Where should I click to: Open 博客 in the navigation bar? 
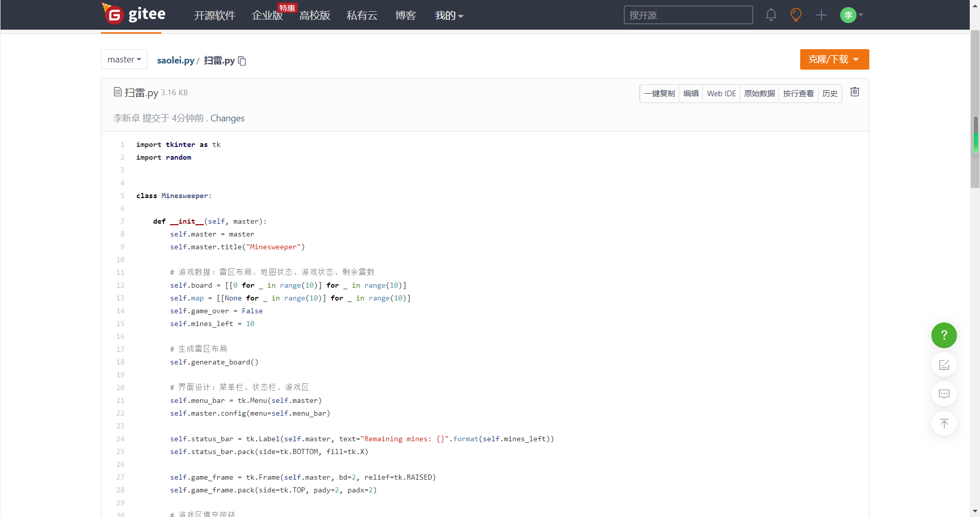pos(405,15)
